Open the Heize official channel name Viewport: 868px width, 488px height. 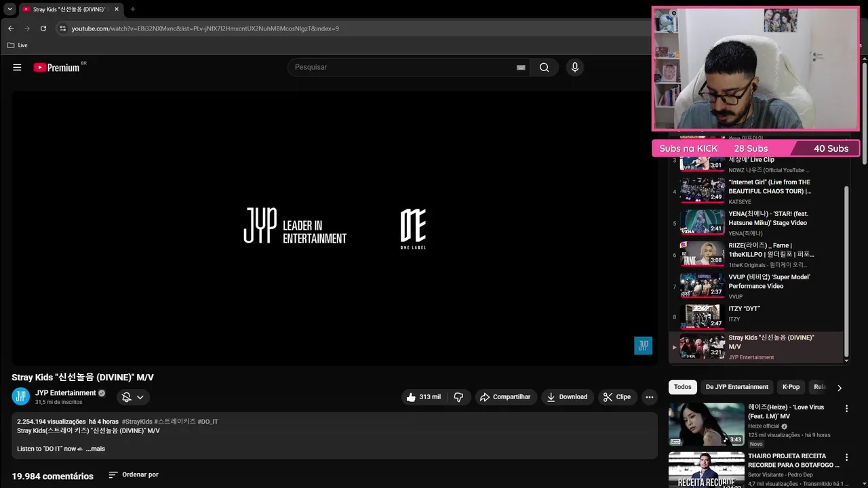pyautogui.click(x=764, y=426)
